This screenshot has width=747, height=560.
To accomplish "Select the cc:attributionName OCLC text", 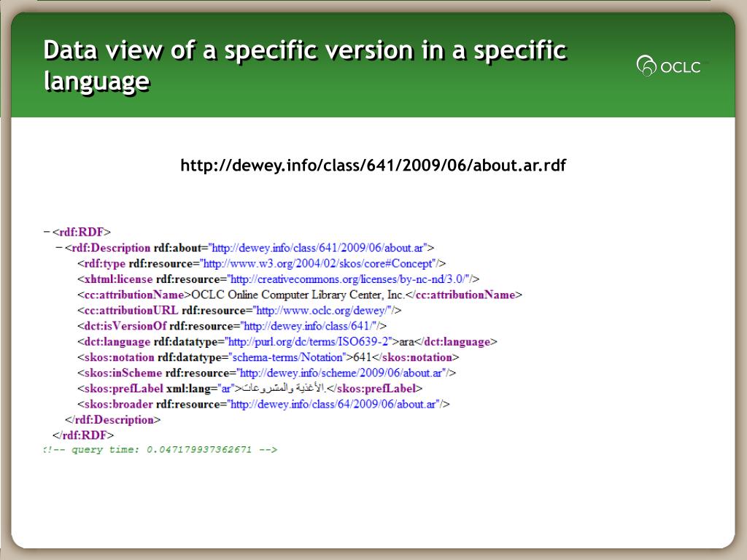I will [298, 295].
